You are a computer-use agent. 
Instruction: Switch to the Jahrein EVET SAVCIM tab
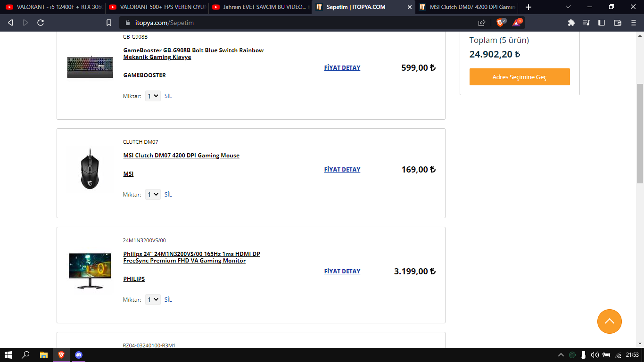[x=260, y=7]
